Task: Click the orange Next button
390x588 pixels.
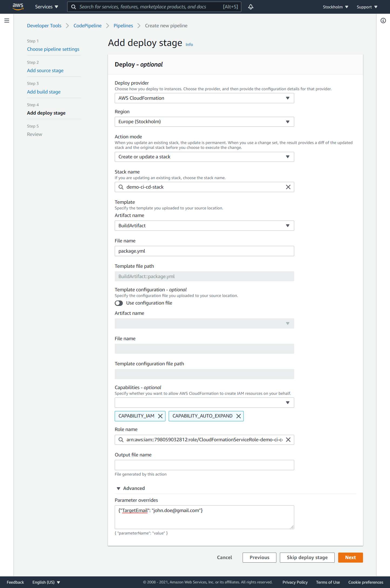Action: click(350, 557)
